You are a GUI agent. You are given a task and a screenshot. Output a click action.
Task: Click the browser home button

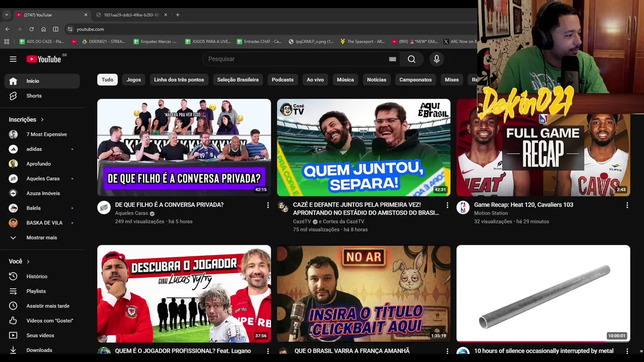click(x=43, y=29)
